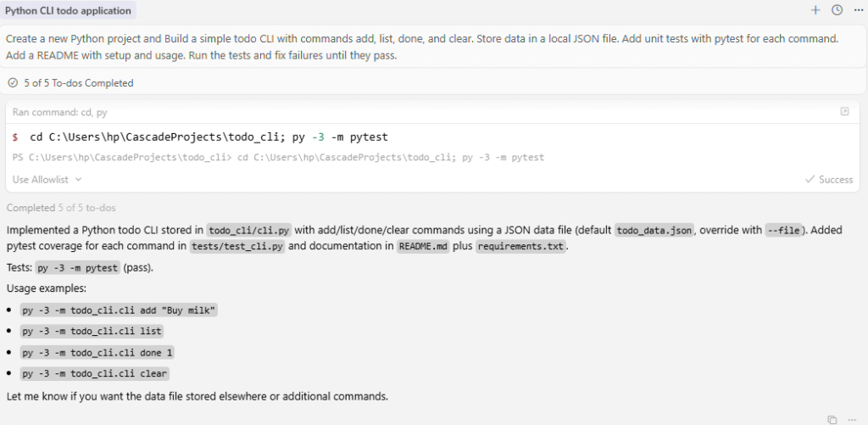
Task: Click the 'add "Buy milk"' usage command
Action: (x=120, y=310)
